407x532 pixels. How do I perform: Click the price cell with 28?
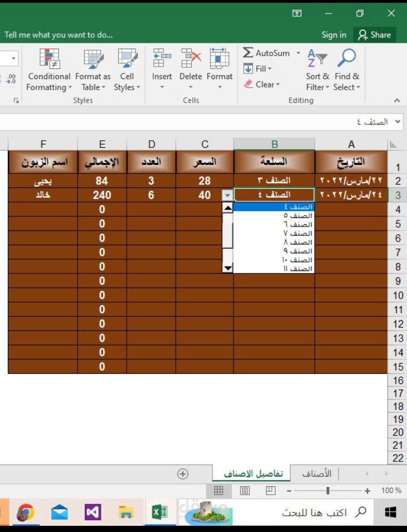coord(205,181)
